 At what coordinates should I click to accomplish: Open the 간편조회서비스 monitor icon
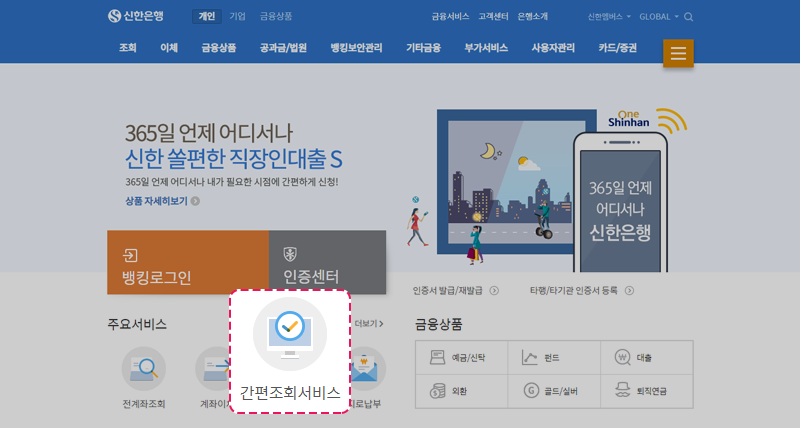pyautogui.click(x=290, y=334)
